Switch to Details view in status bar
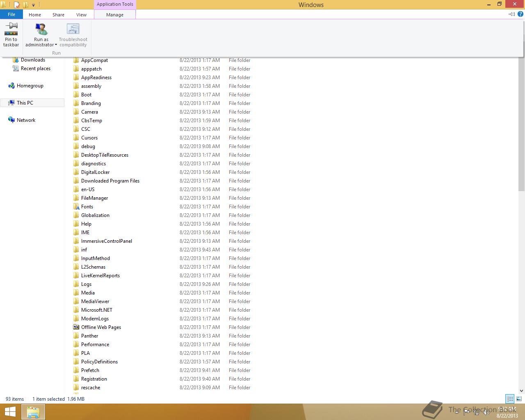The width and height of the screenshot is (525, 420). [x=510, y=399]
